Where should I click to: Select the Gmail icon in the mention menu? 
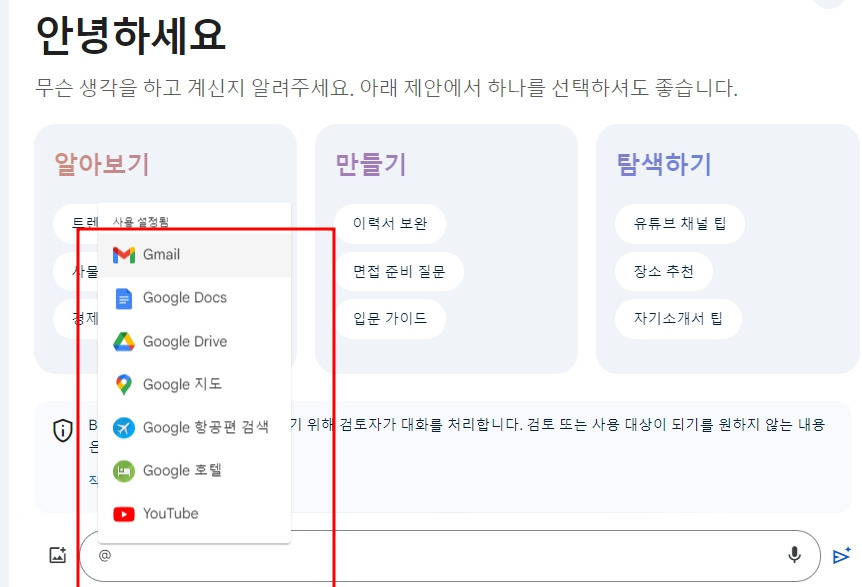[x=124, y=254]
